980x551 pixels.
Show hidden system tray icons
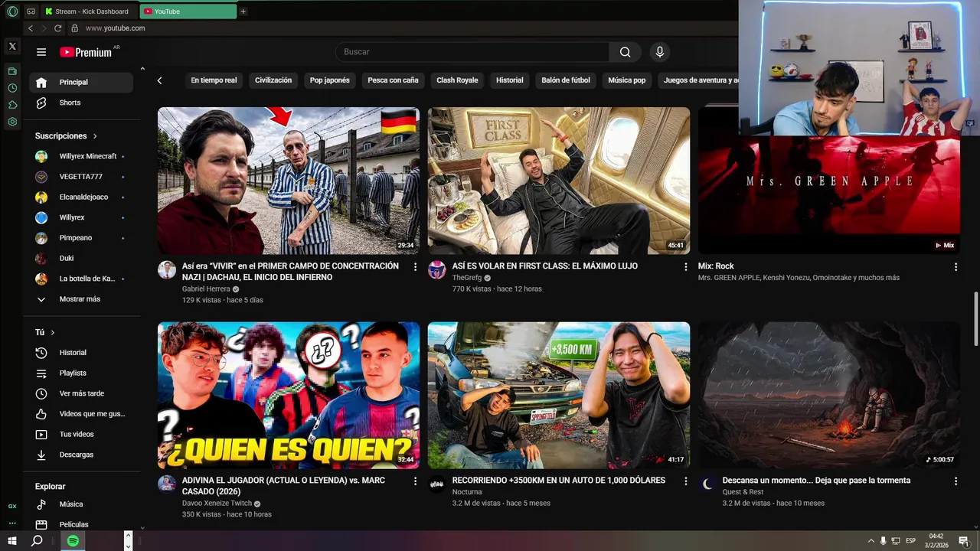pos(871,541)
